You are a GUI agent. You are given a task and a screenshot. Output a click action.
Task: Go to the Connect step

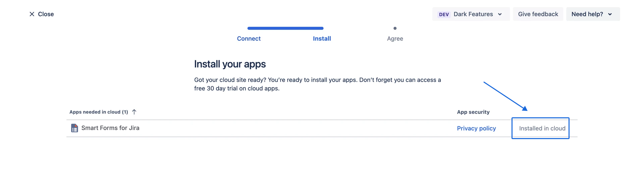[249, 39]
